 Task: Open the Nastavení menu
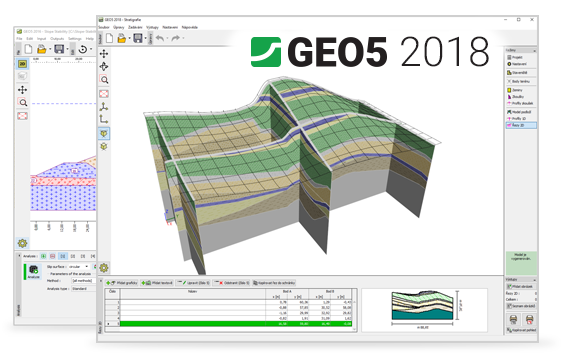170,27
